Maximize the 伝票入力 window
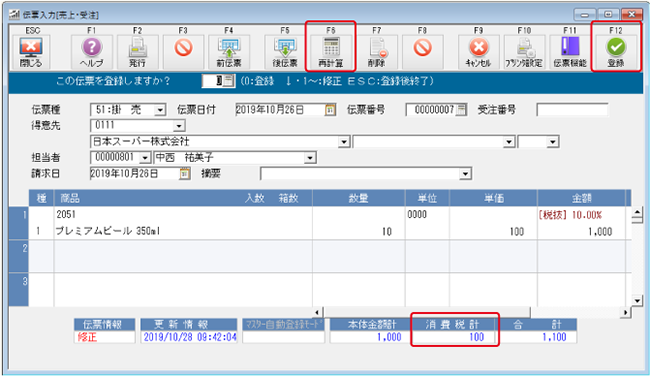This screenshot has width=650, height=376. (x=608, y=15)
